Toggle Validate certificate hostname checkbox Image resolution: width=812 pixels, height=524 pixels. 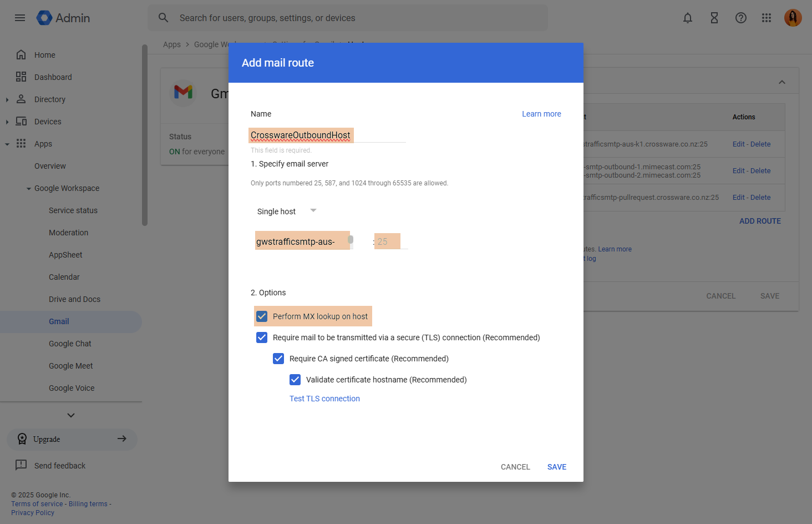click(x=295, y=380)
